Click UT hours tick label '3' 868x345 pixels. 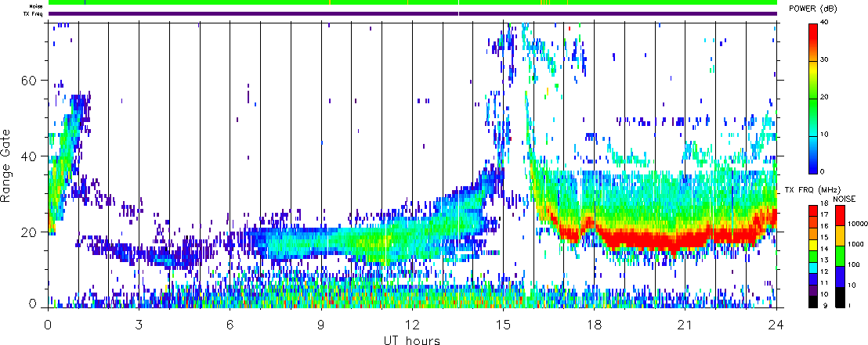139,325
